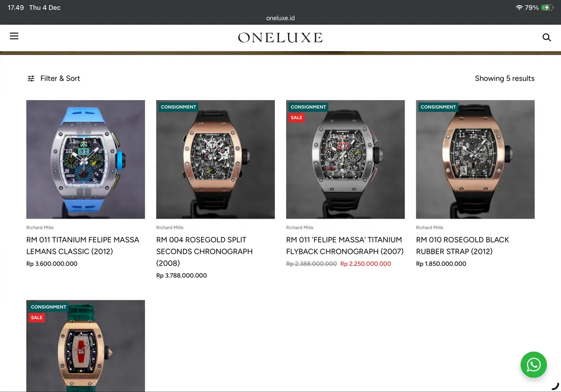Open the hamburger menu icon
561x392 pixels.
point(14,36)
